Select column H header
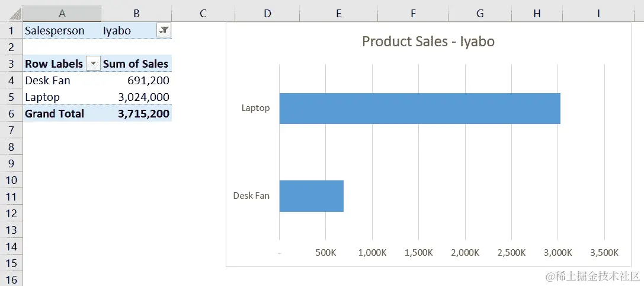This screenshot has height=286, width=644. (x=537, y=13)
